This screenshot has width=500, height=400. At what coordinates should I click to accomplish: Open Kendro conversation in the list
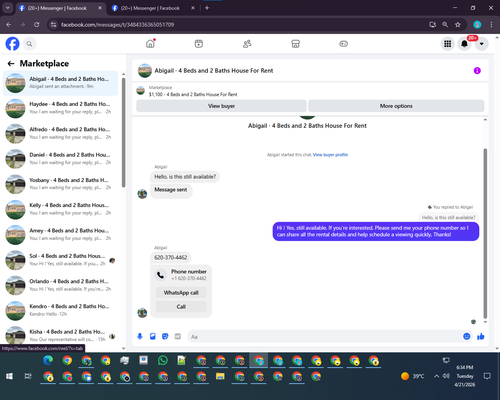[x=60, y=311]
